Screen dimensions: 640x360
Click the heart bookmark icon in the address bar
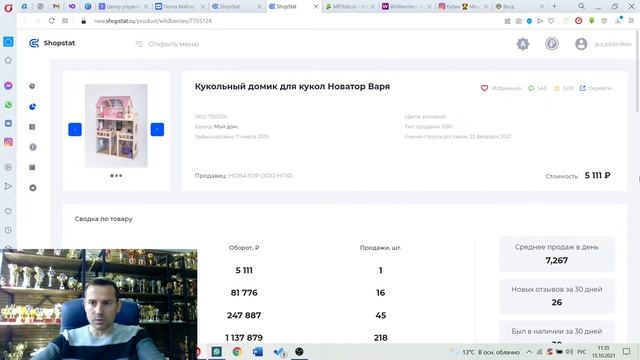click(551, 21)
